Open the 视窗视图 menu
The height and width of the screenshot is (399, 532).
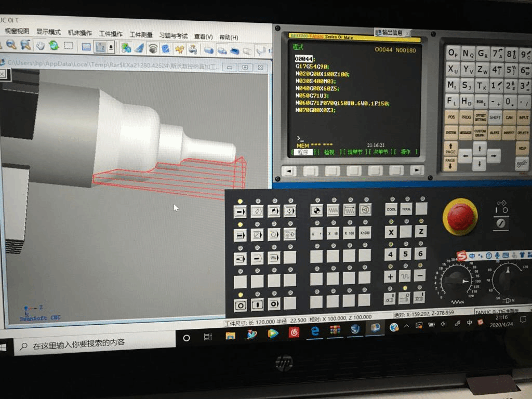coord(17,31)
